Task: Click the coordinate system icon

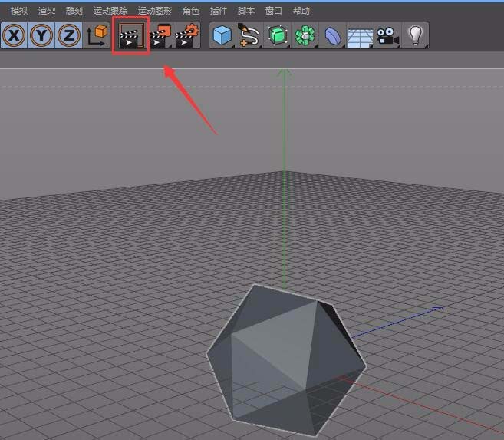Action: (97, 35)
